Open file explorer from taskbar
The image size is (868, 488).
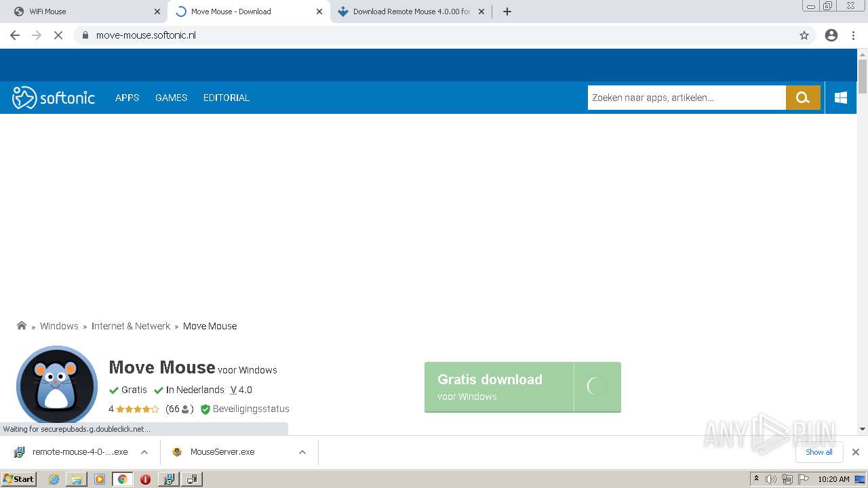click(x=77, y=479)
